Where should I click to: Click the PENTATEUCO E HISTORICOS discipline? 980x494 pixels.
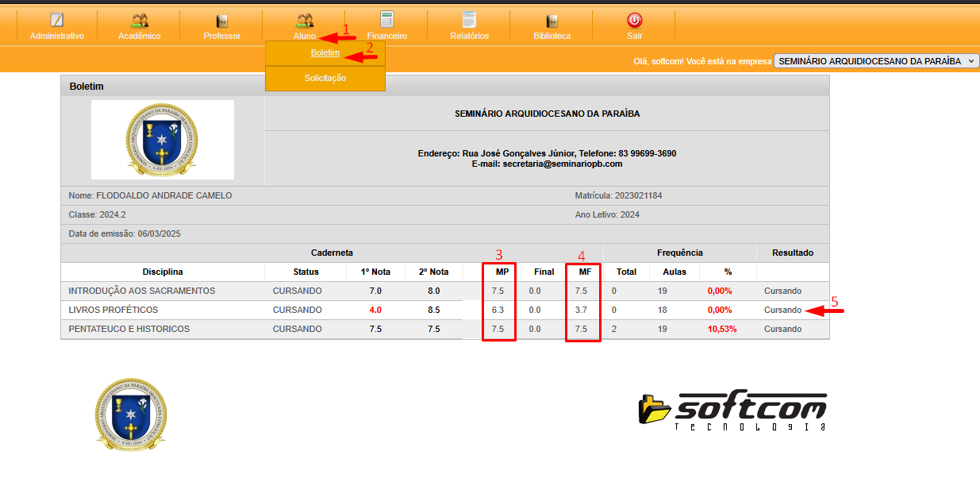point(129,330)
